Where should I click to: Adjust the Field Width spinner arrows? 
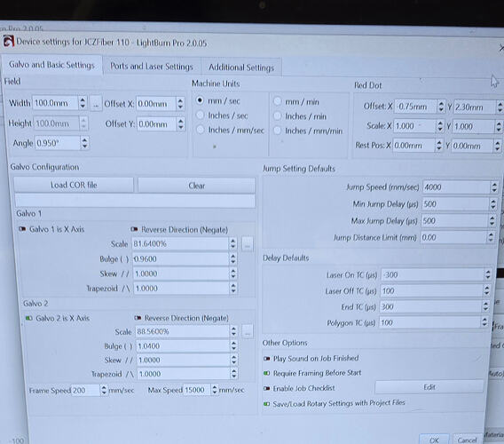pyautogui.click(x=83, y=103)
